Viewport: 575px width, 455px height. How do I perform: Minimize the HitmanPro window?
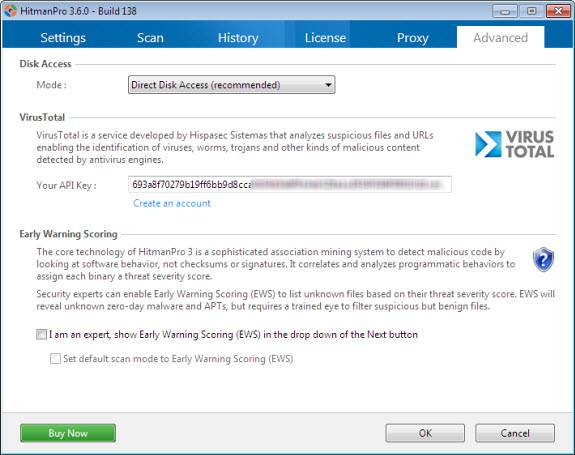[x=505, y=11]
